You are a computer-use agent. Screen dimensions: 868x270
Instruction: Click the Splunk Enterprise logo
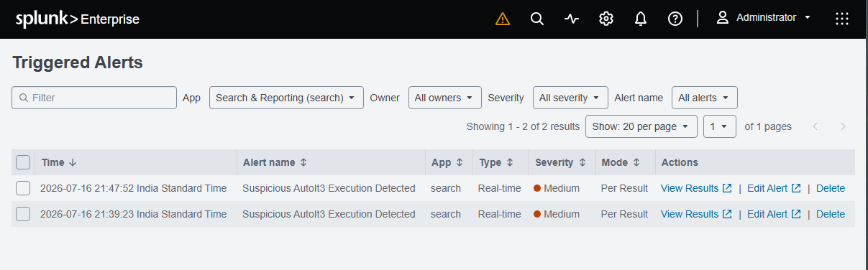(78, 19)
